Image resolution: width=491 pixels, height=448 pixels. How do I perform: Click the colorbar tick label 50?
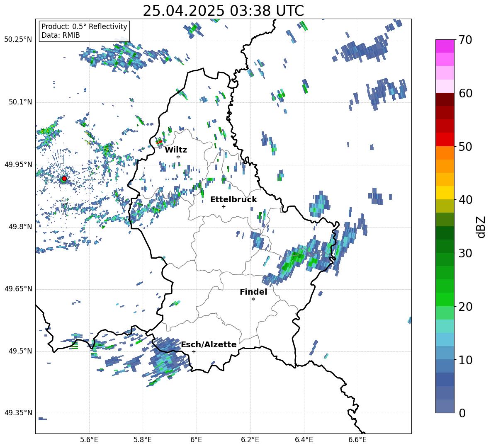coord(465,147)
